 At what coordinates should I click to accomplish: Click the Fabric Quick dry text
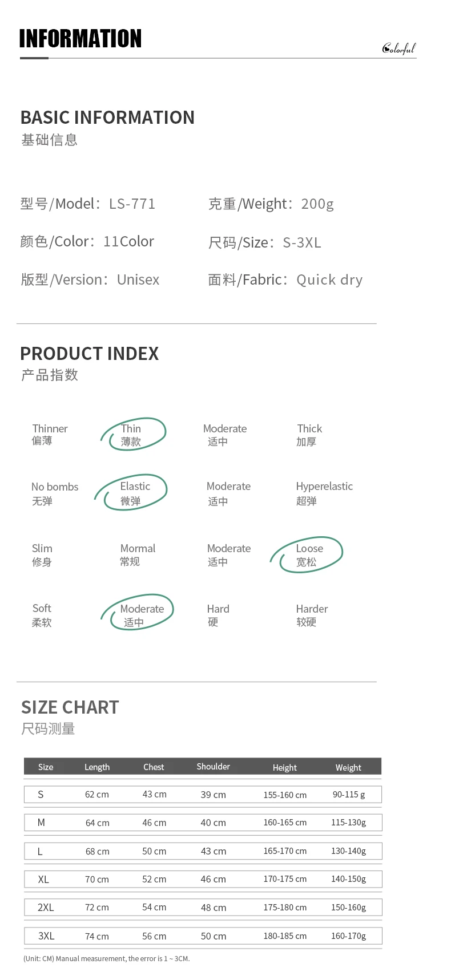[285, 280]
